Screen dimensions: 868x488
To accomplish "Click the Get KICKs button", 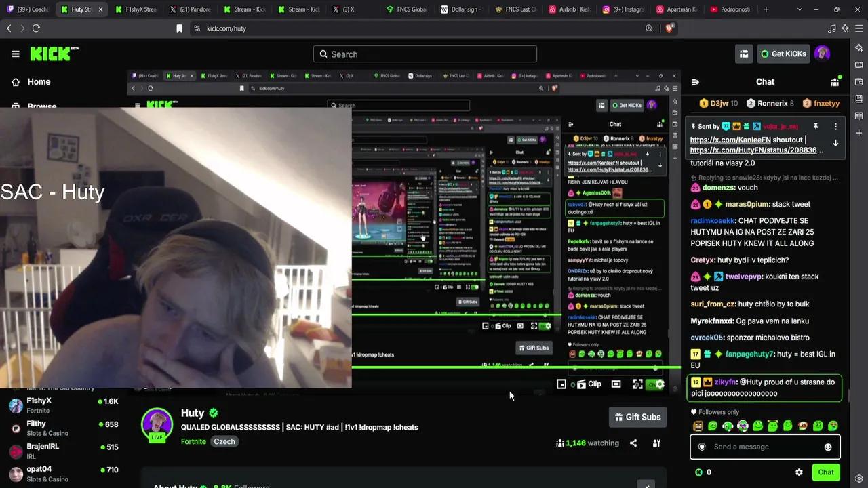I will click(x=783, y=54).
